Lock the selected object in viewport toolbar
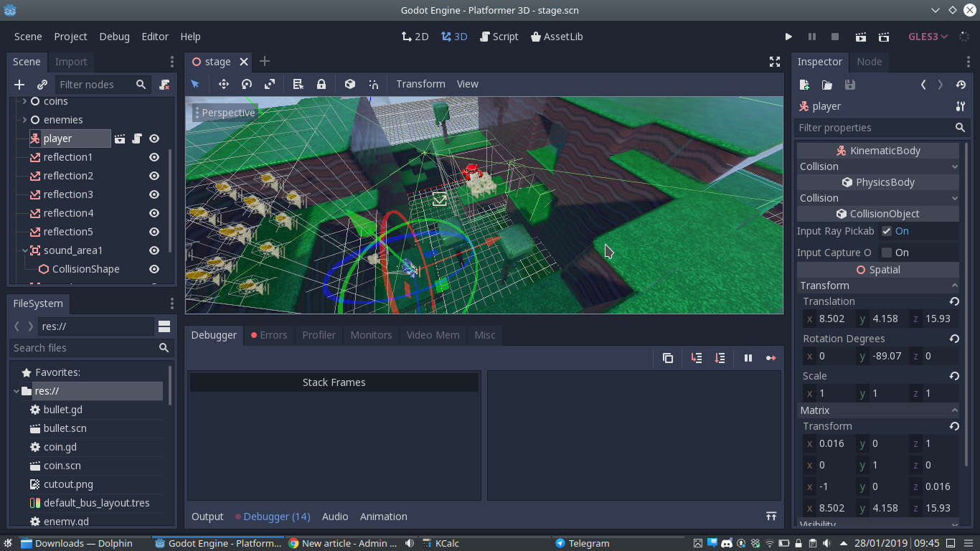The width and height of the screenshot is (980, 551). tap(321, 84)
